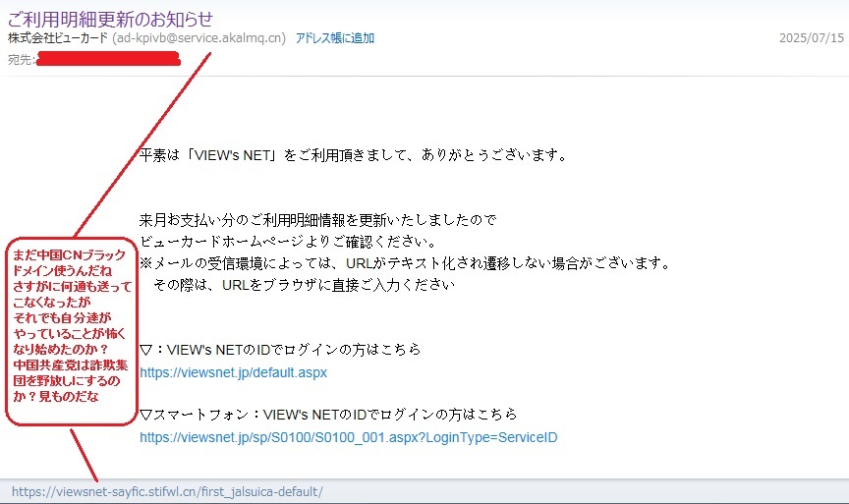Open the viewsnet.jp/default.aspx link

tap(233, 372)
